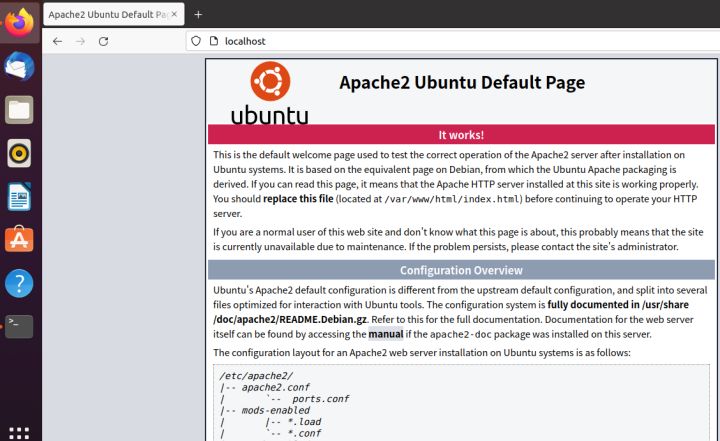Click /doc/apache2/README.Debian.gz text
This screenshot has height=441, width=720.
tap(290, 319)
